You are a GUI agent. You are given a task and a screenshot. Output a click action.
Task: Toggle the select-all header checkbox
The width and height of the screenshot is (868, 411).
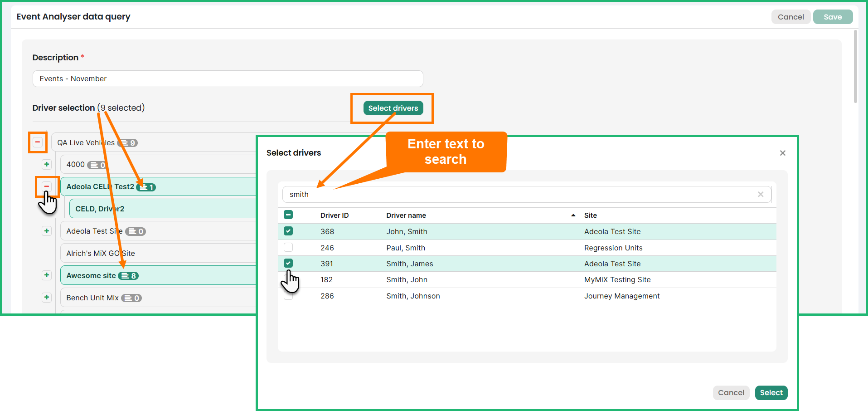[x=288, y=215]
